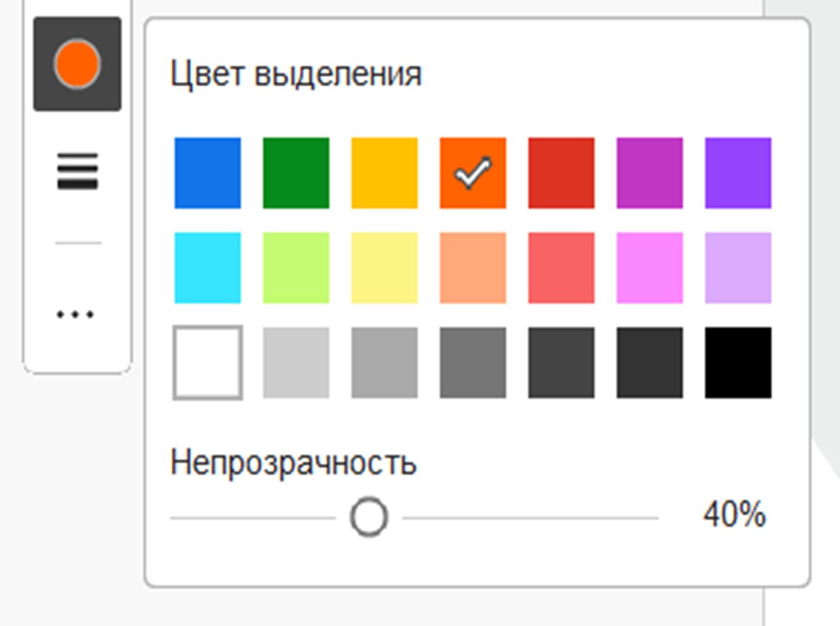The height and width of the screenshot is (626, 840).
Task: Click the thin line width preview
Action: tap(77, 242)
